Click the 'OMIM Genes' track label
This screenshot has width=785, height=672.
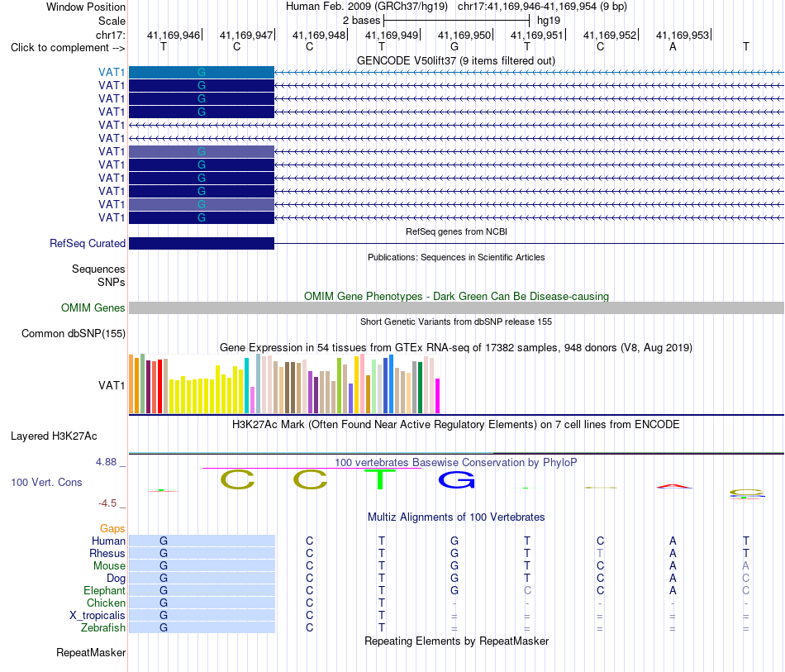tap(93, 308)
